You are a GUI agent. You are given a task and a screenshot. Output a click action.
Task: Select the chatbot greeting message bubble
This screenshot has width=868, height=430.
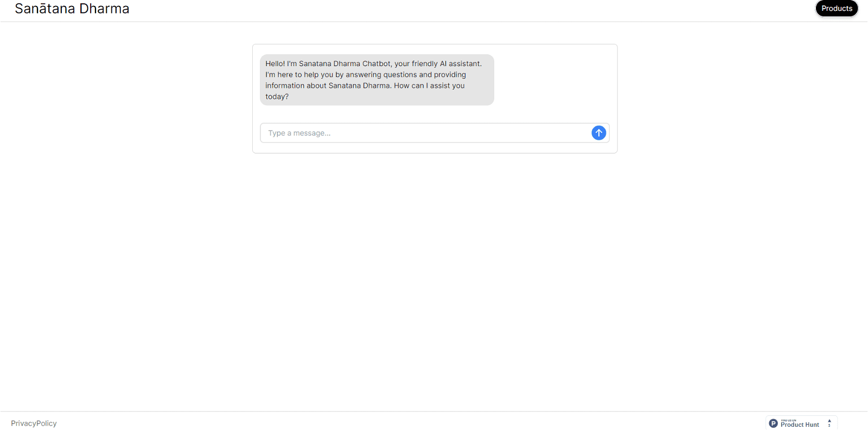tap(376, 79)
